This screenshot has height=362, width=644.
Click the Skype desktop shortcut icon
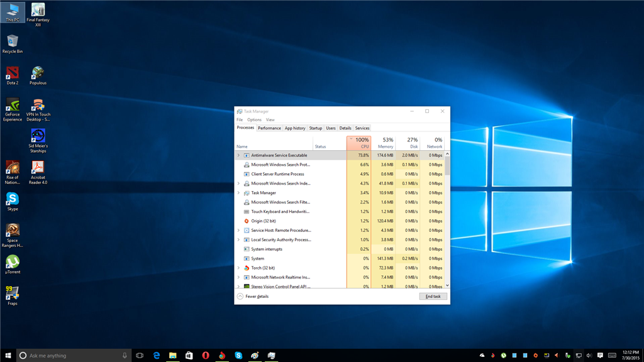[x=13, y=200]
